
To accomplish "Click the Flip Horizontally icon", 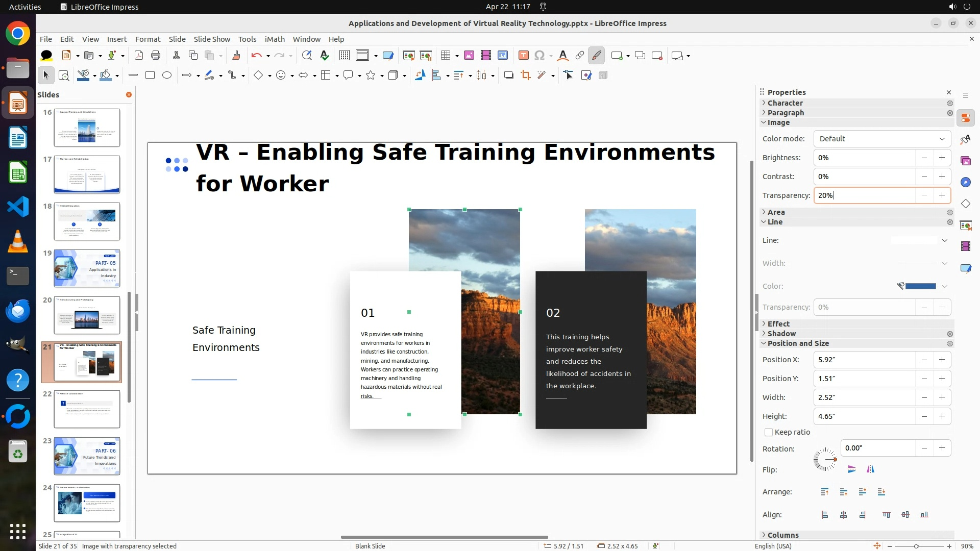I will [870, 469].
